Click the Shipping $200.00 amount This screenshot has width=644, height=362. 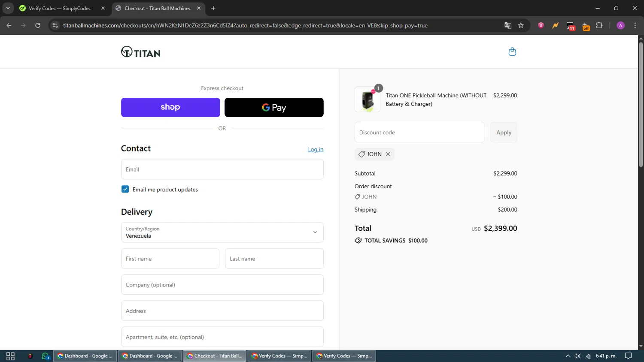(x=507, y=210)
